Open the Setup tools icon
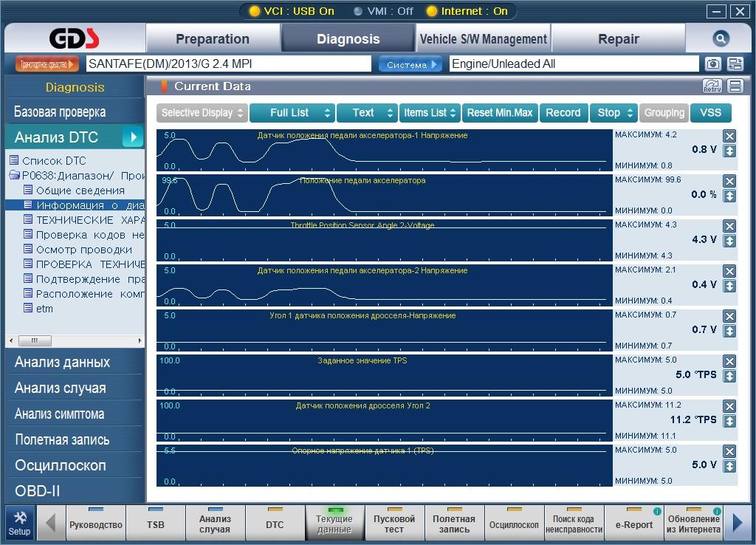 click(x=20, y=521)
